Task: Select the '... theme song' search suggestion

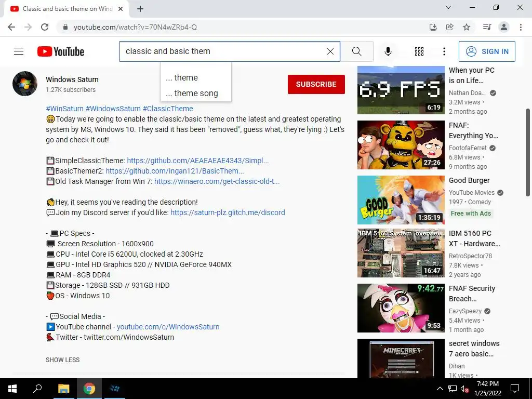Action: [x=196, y=94]
